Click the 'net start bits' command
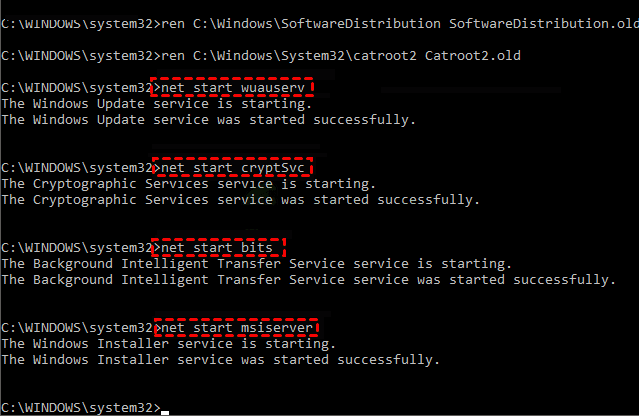The width and height of the screenshot is (639, 416). (x=219, y=247)
